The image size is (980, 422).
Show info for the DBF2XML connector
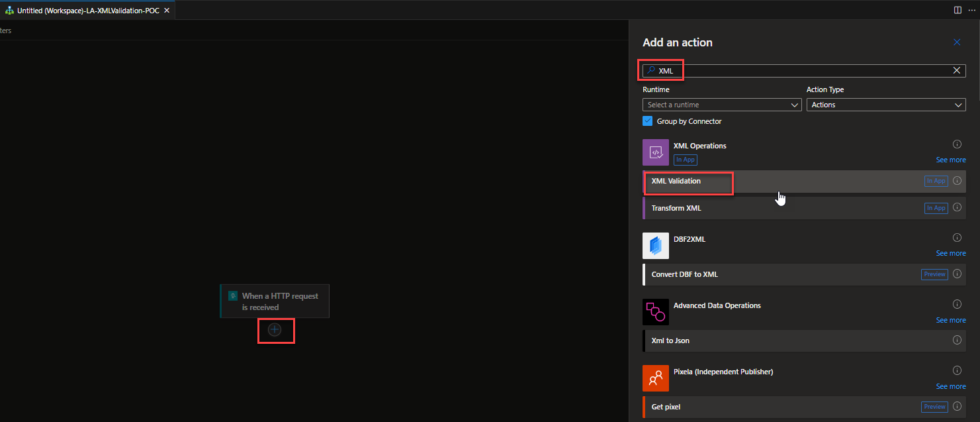pyautogui.click(x=957, y=238)
